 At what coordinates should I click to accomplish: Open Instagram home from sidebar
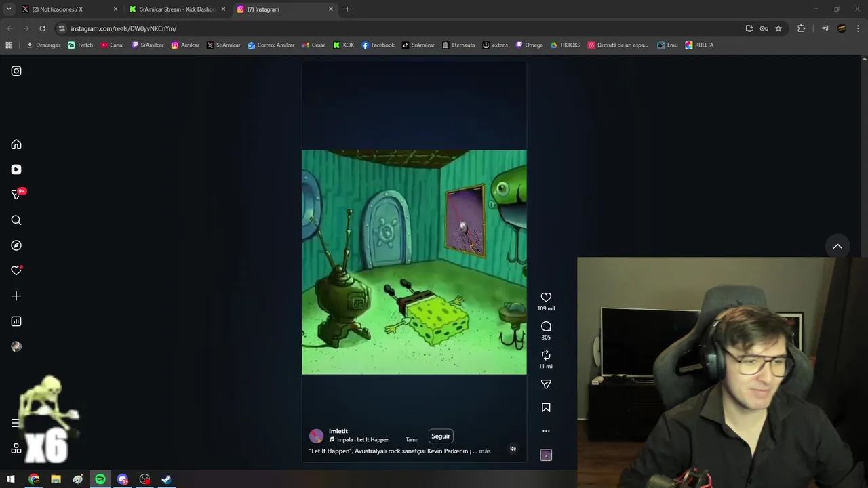coord(16,144)
